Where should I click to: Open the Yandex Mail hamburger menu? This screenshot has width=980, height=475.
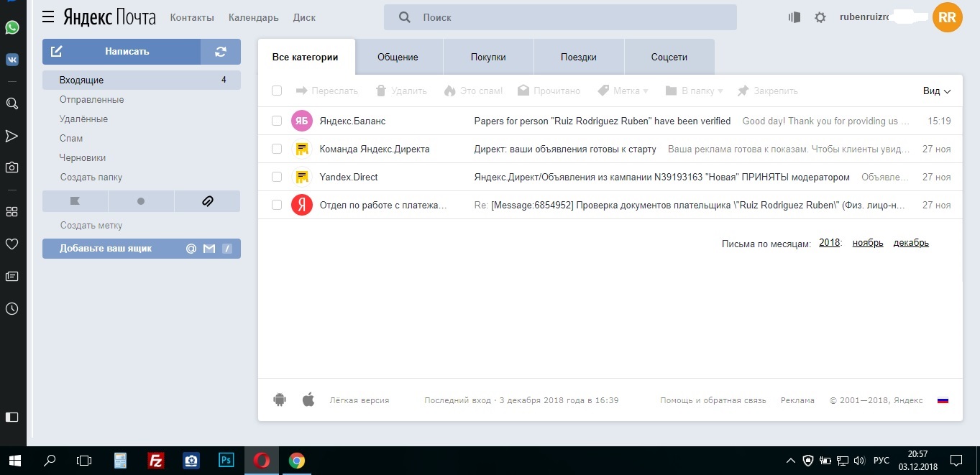pyautogui.click(x=48, y=17)
